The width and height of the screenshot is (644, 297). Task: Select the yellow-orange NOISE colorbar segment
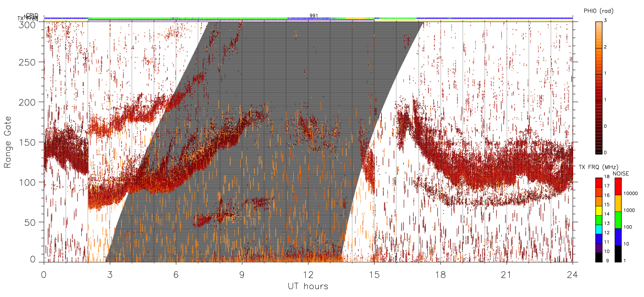click(x=618, y=203)
